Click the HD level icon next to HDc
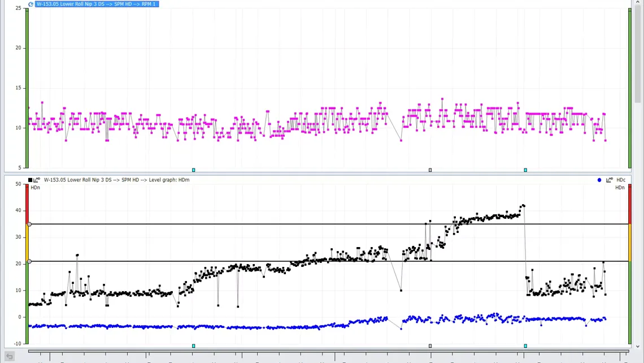 (609, 180)
